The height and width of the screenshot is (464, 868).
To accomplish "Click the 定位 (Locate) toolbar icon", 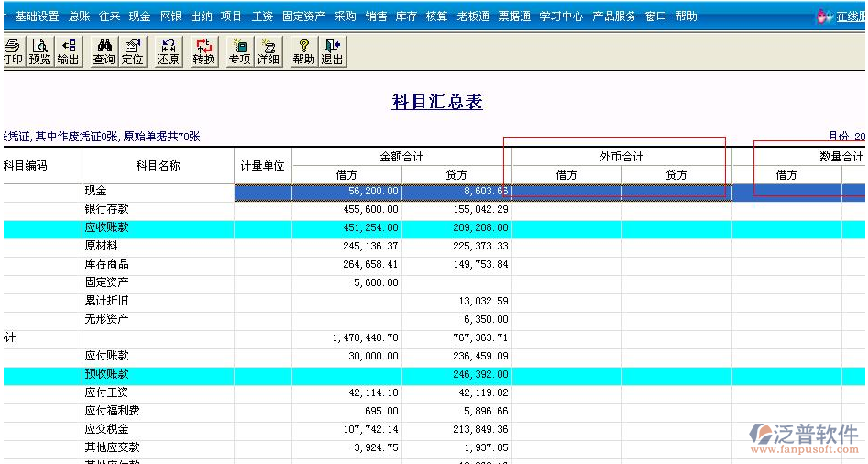I will point(133,51).
